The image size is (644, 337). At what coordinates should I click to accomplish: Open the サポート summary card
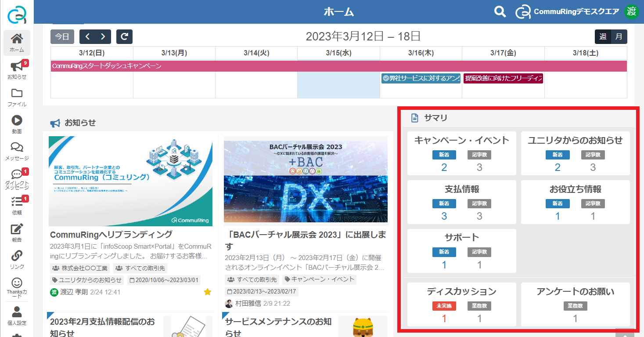pos(462,251)
